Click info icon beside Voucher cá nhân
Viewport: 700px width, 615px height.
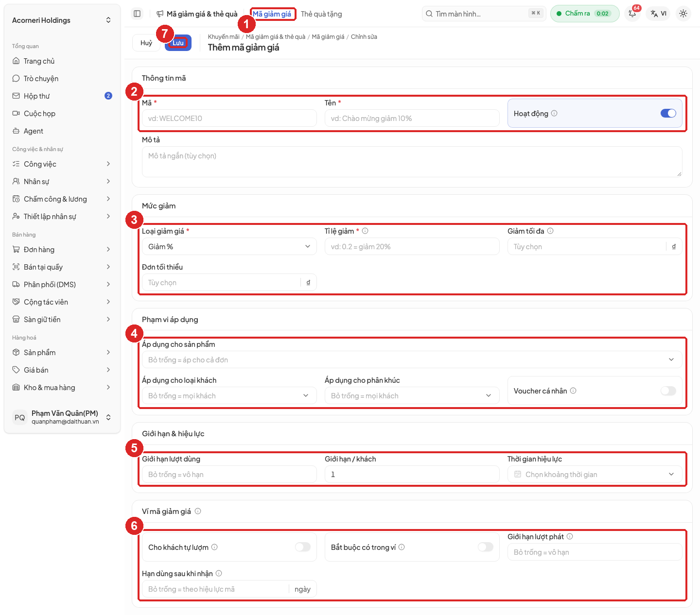(x=573, y=391)
